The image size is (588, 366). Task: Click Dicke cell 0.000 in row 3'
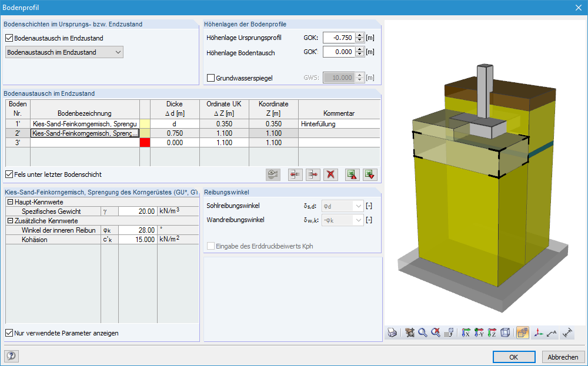click(175, 142)
